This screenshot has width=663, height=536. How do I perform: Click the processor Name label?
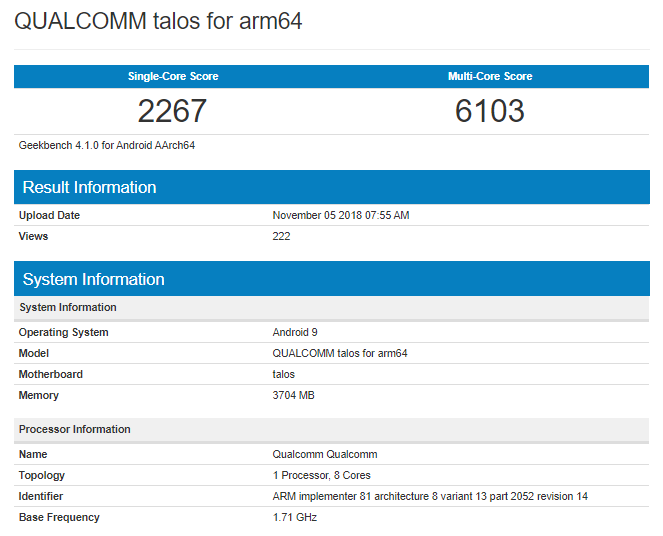pos(33,454)
